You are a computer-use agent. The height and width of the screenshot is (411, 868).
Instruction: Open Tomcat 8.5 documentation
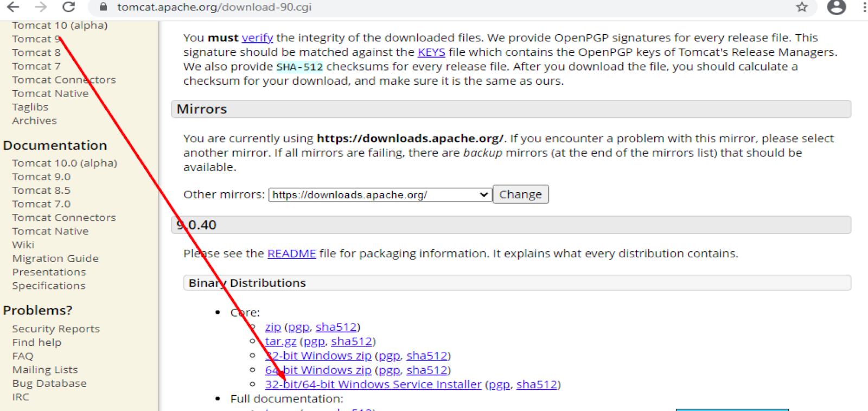pyautogui.click(x=41, y=190)
